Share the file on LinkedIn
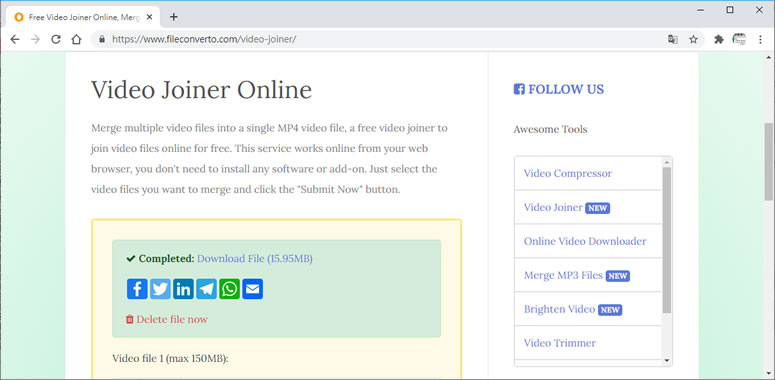Viewport: 775px width, 380px height. (x=183, y=289)
